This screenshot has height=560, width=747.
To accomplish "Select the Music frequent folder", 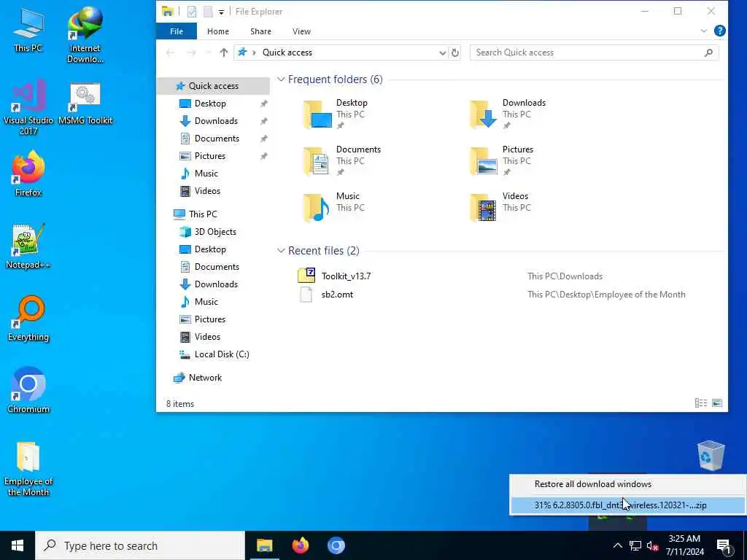I will click(x=333, y=208).
